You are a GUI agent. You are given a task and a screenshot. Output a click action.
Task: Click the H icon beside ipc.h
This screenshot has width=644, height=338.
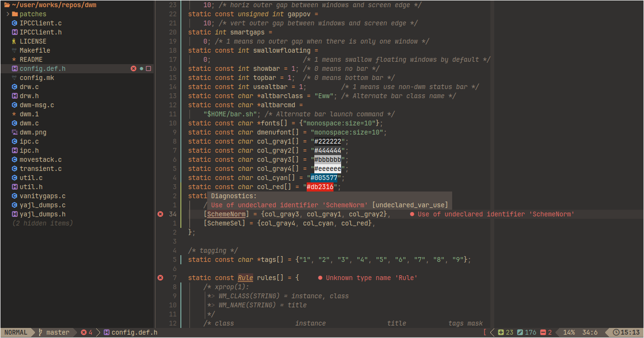(x=15, y=150)
